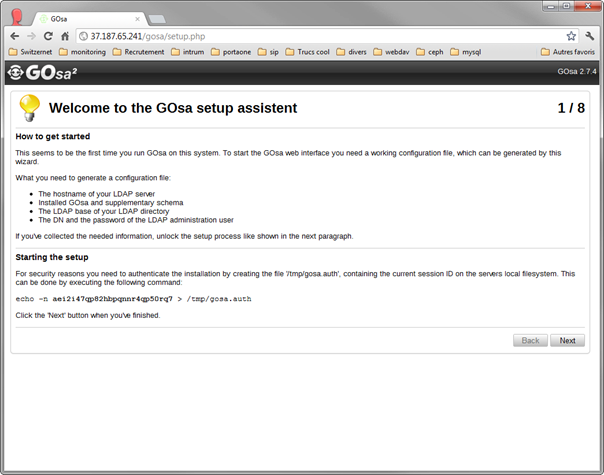This screenshot has height=475, width=604.
Task: Open the Recrutement bookmarks folder
Action: click(x=138, y=52)
